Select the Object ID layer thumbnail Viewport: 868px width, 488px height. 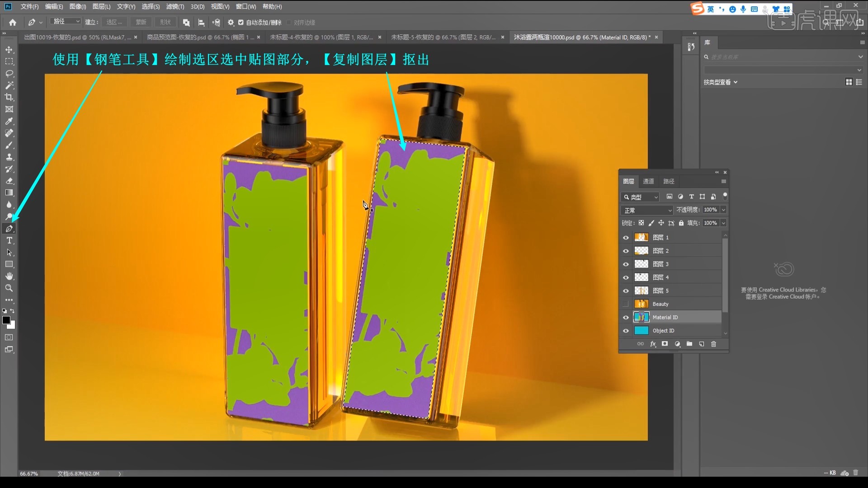[x=641, y=330]
